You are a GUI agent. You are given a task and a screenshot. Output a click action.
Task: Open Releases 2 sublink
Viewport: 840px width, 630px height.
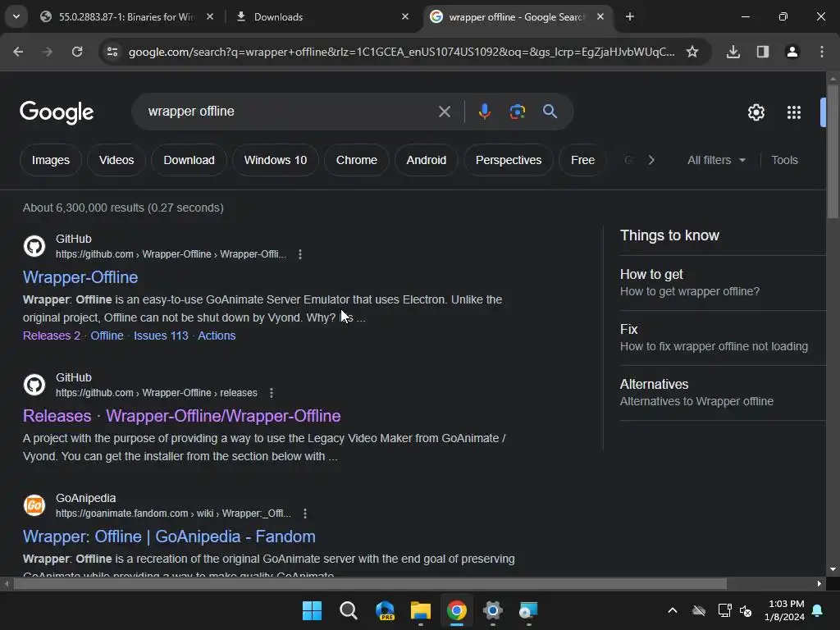[52, 336]
